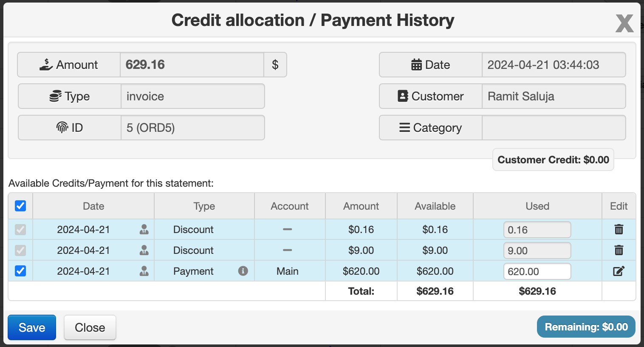Click the Close button
Image resolution: width=644 pixels, height=347 pixels.
(x=90, y=327)
